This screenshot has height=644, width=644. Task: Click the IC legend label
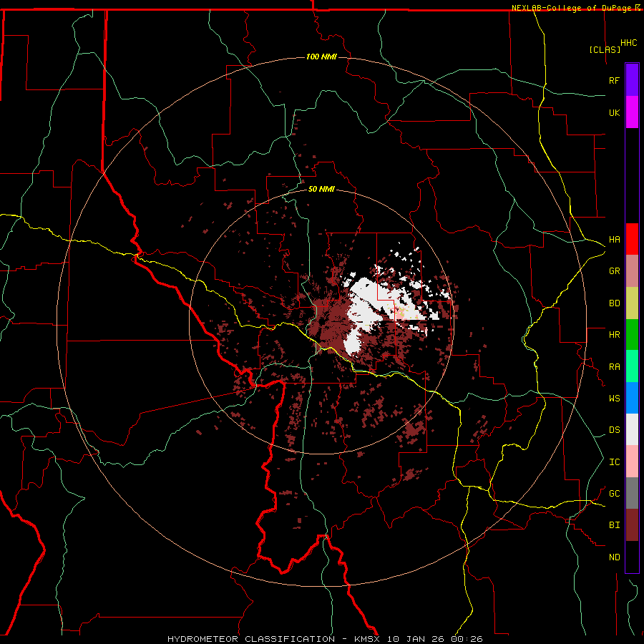(x=614, y=462)
